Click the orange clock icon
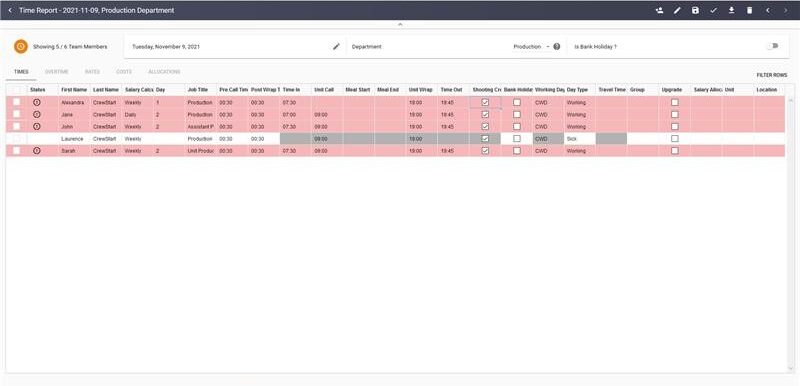Viewport: 800px width, 386px height. (20, 46)
